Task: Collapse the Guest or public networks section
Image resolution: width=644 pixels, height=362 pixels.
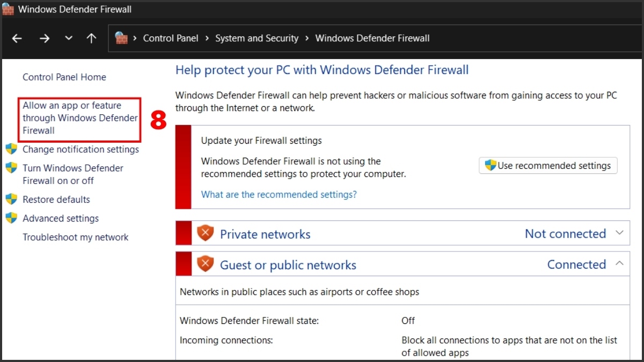Action: coord(619,264)
